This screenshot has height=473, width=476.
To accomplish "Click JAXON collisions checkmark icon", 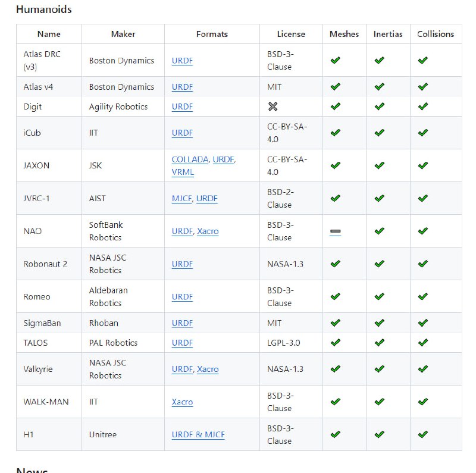I will (423, 165).
